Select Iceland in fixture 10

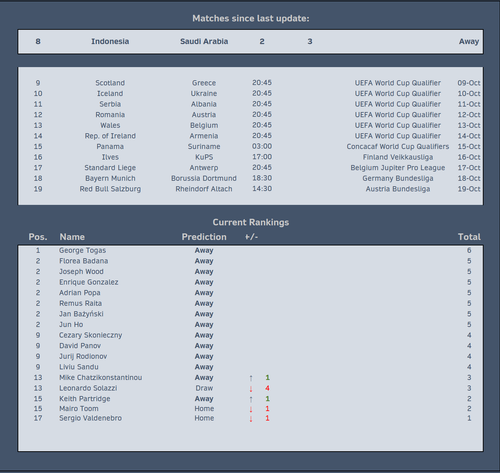[x=110, y=93]
